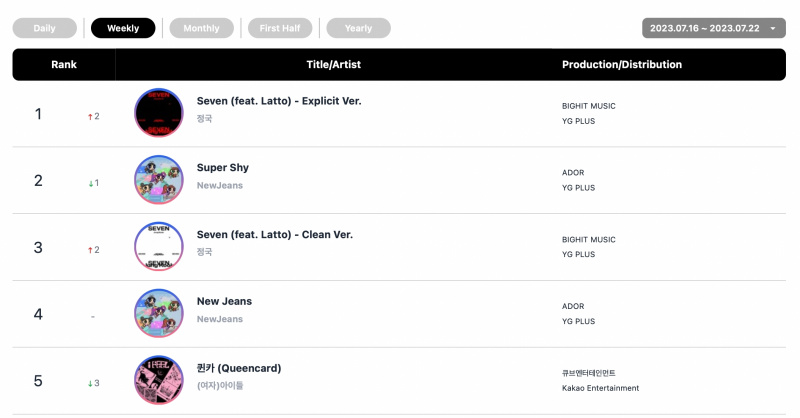Open the Super Shy song title
The height and width of the screenshot is (418, 800).
click(x=223, y=168)
